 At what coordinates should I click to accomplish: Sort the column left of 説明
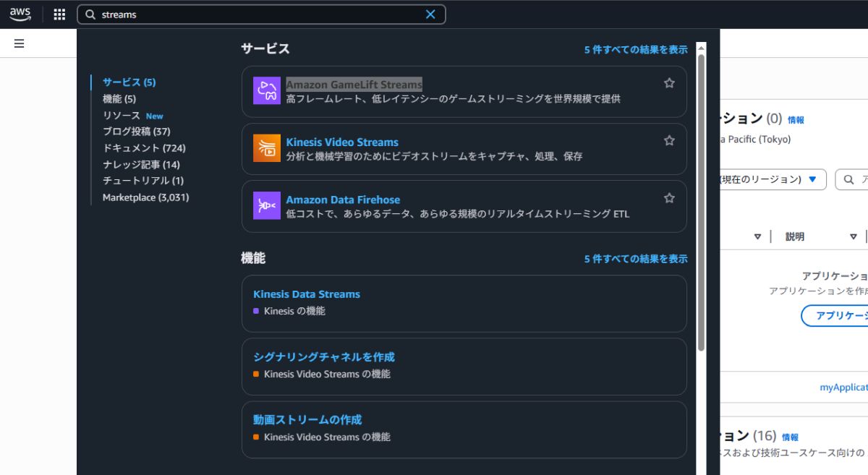[757, 236]
